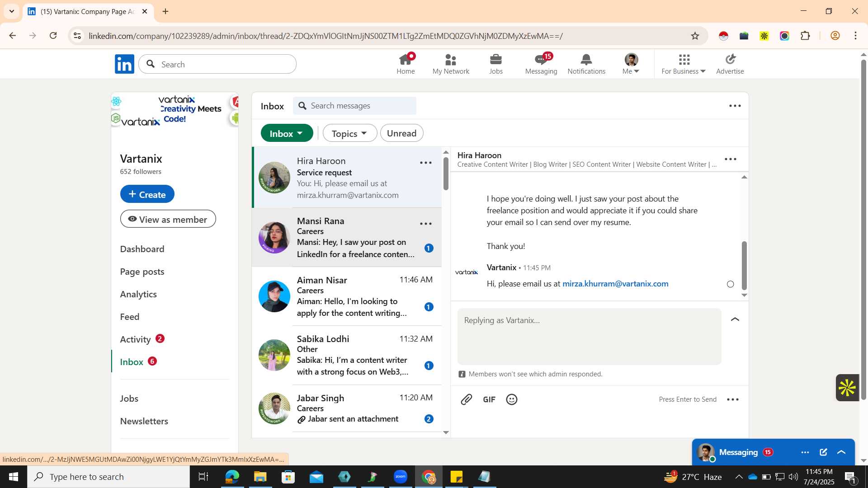This screenshot has width=868, height=488.
Task: Open mirza.khurram@vartanix.com email link
Action: 615,284
